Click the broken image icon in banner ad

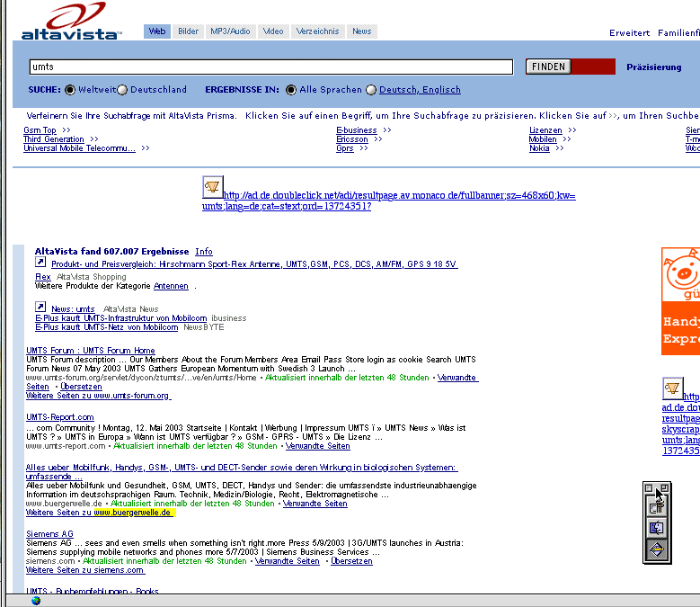212,187
